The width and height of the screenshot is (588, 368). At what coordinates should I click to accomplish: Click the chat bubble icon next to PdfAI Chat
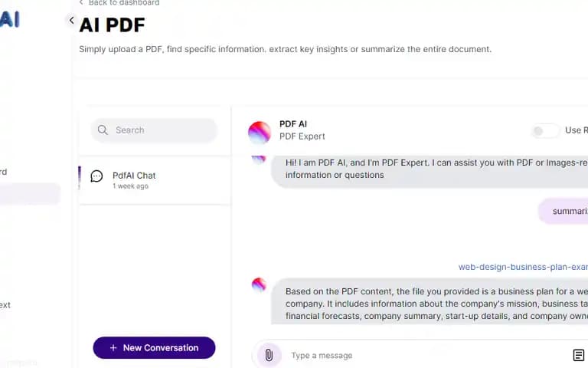pyautogui.click(x=96, y=176)
